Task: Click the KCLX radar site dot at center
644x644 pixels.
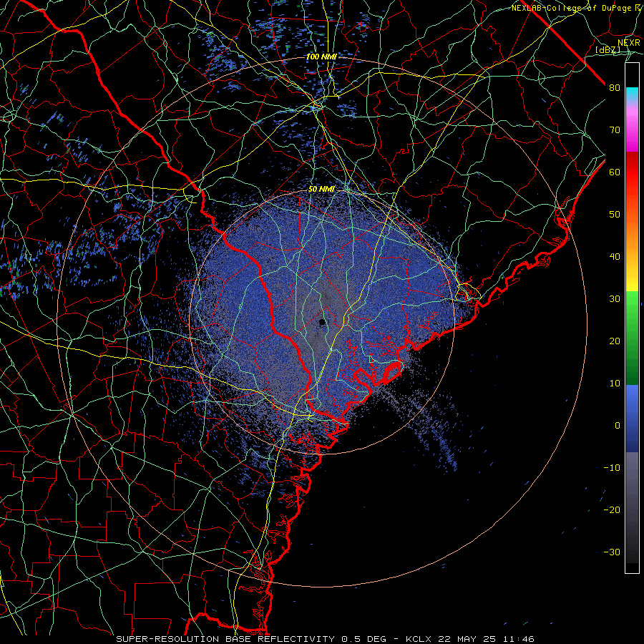Action: 323,321
